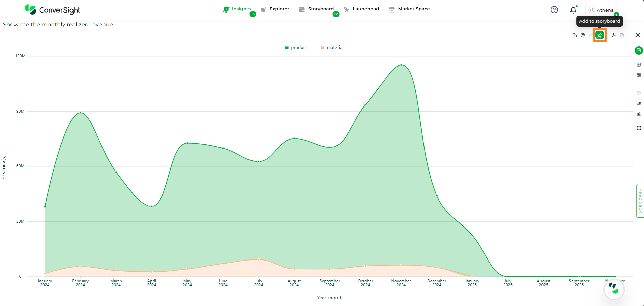
Task: Open the grid of more chart types
Action: [639, 128]
